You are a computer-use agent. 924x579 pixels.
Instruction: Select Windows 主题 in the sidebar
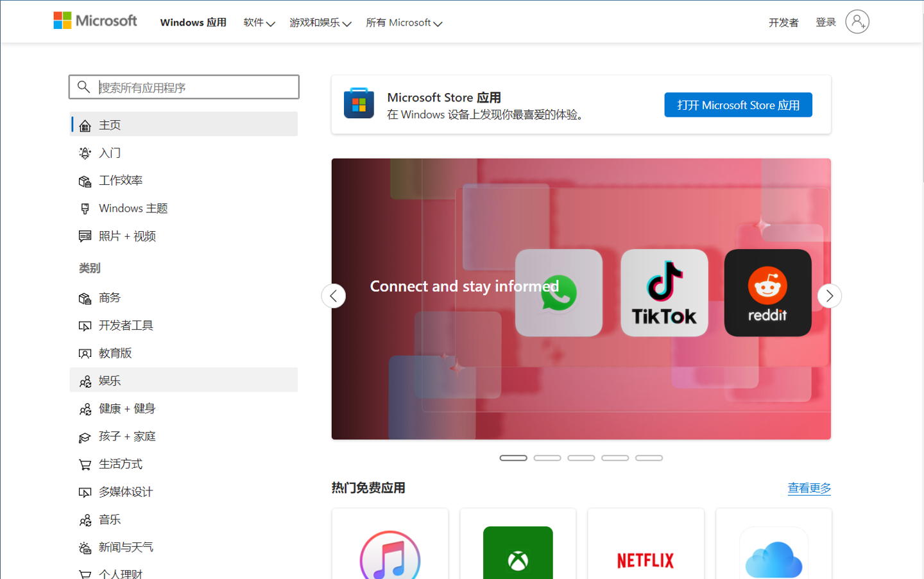[184, 209]
